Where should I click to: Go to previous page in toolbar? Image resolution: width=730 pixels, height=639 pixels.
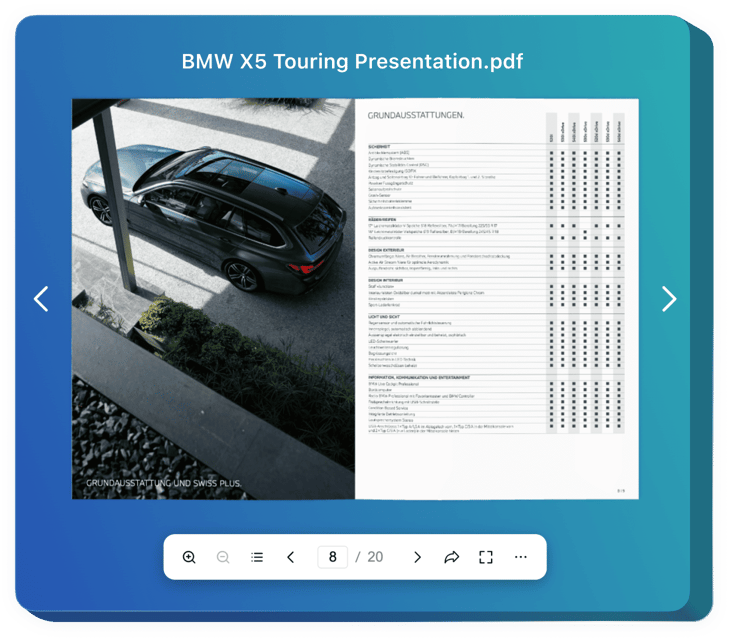pos(291,557)
